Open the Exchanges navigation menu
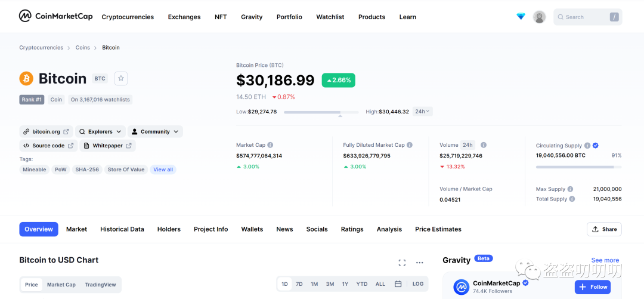 coord(184,17)
